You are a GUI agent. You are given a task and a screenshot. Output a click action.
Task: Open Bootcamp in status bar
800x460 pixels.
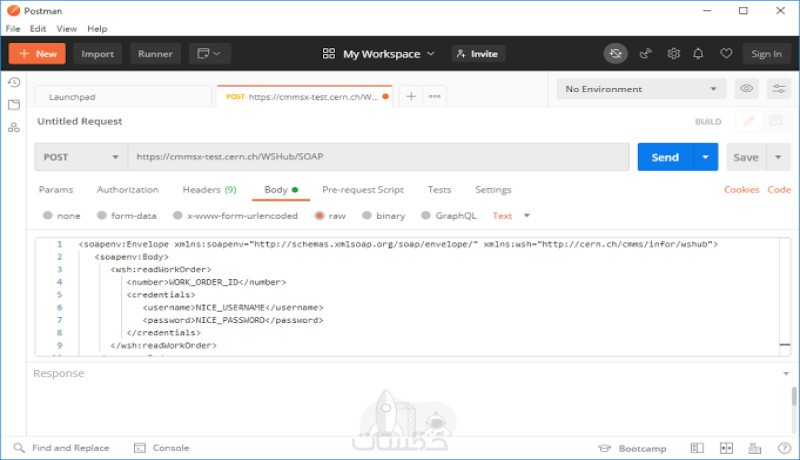[633, 448]
